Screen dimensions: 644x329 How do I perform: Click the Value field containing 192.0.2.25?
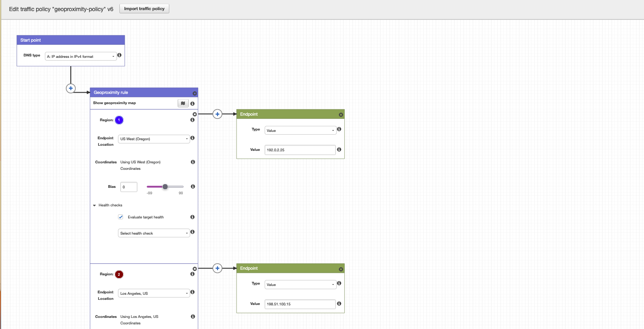click(301, 149)
